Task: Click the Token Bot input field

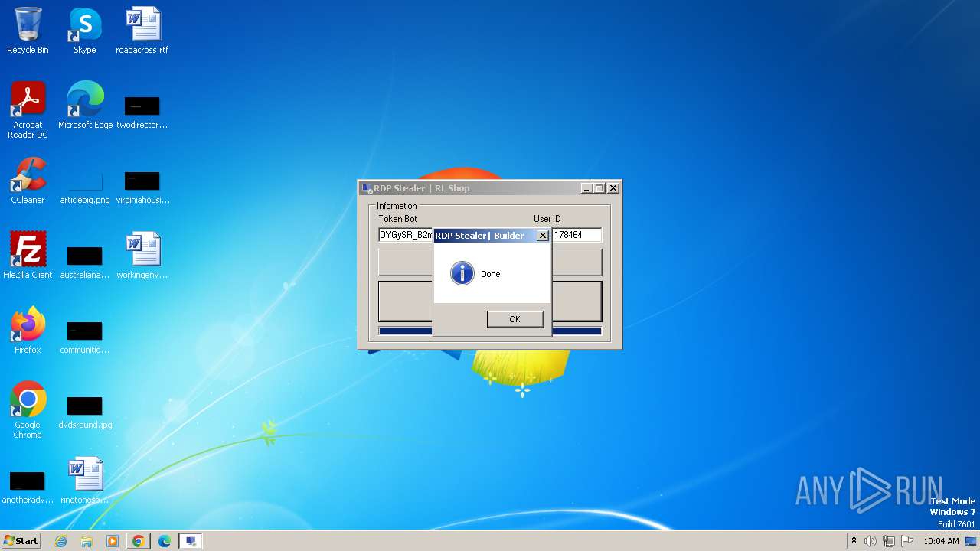Action: click(406, 235)
